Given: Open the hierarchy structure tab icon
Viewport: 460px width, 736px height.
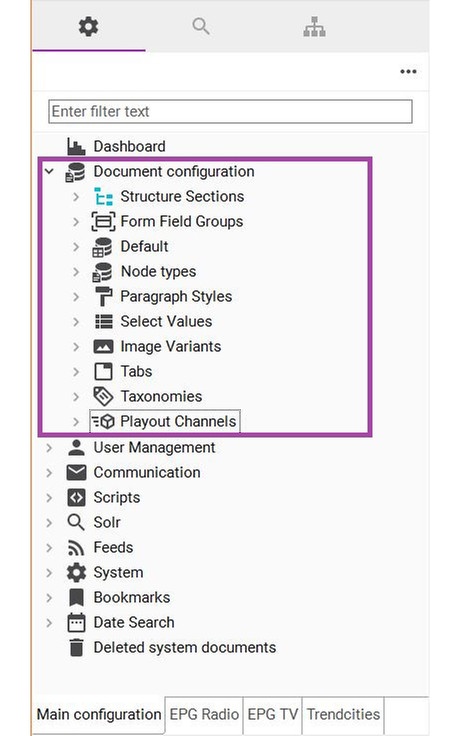Looking at the screenshot, I should coord(314,27).
